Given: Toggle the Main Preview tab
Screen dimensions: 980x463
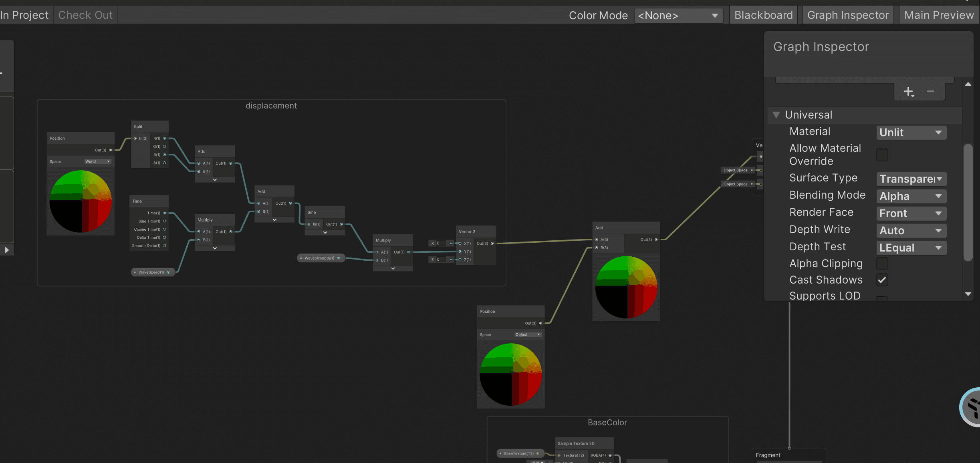Looking at the screenshot, I should coord(939,15).
